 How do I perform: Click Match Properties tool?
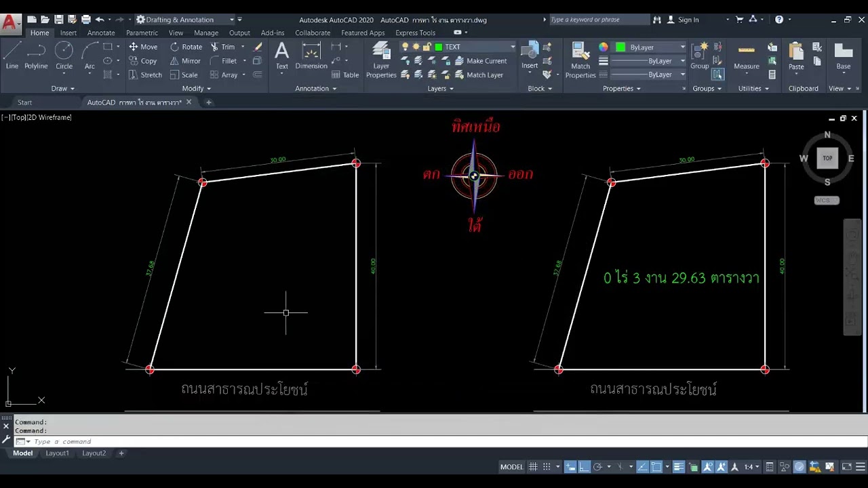pos(580,60)
